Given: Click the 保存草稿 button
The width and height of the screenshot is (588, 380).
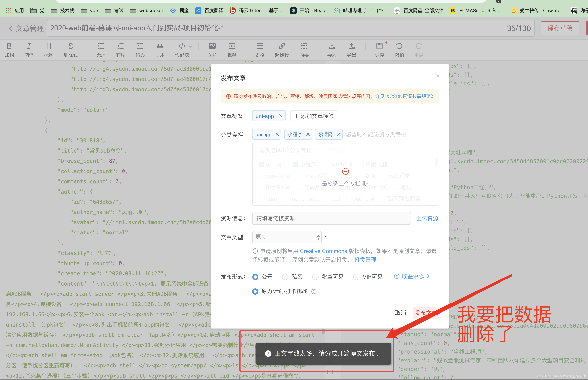Looking at the screenshot, I should (560, 28).
